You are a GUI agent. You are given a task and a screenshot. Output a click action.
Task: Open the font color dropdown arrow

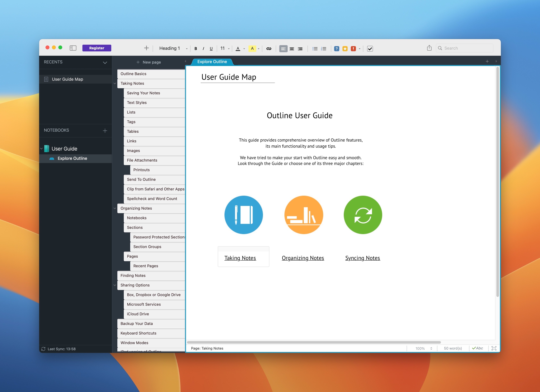click(x=244, y=49)
